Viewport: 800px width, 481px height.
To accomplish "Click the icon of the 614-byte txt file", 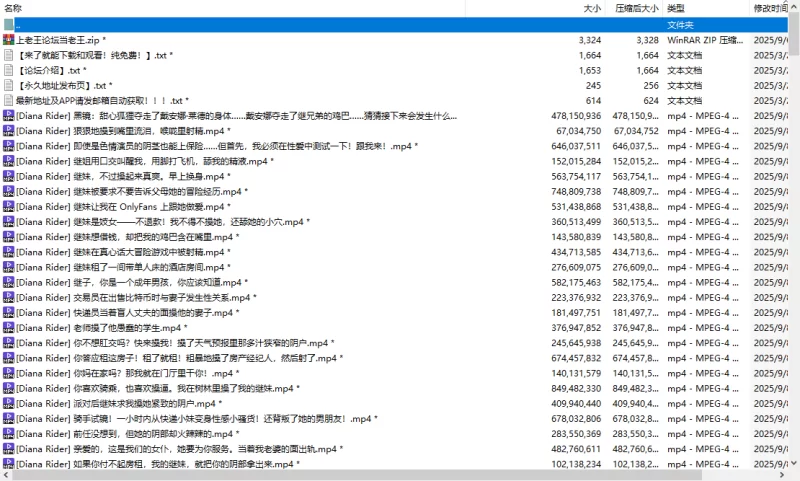I will click(x=8, y=101).
